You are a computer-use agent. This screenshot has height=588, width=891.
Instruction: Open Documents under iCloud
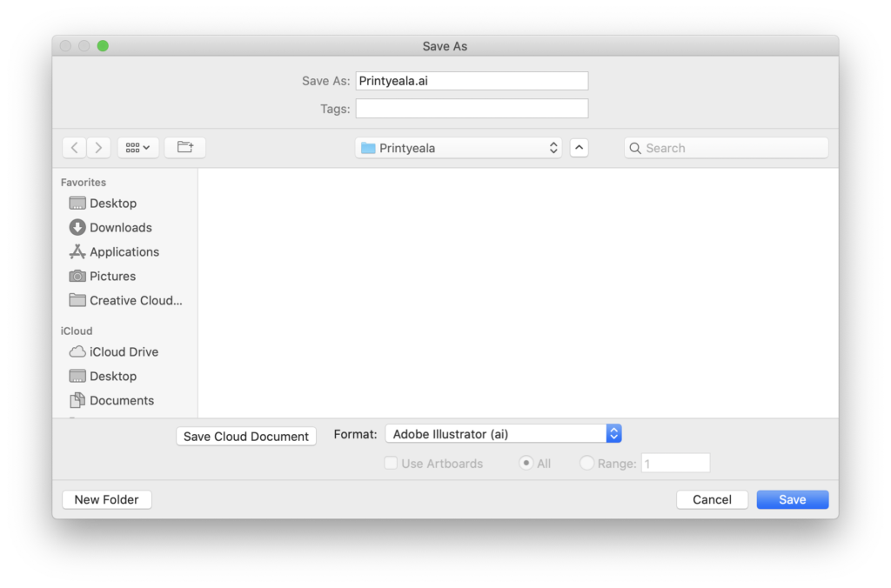click(121, 401)
